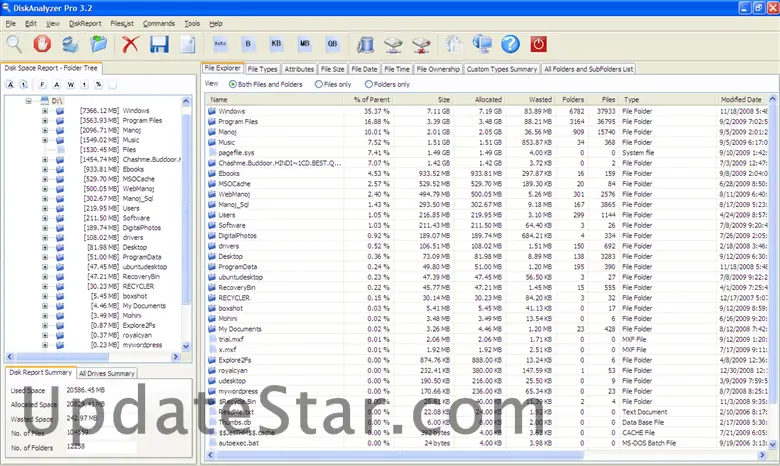Expand the mywordpress tree node
The image size is (780, 466).
click(45, 345)
